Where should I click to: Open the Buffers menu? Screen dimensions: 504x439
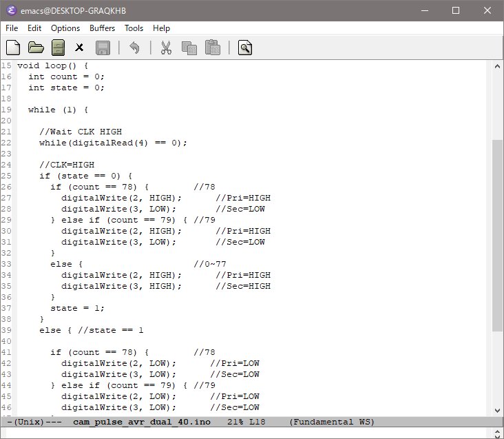pos(102,28)
